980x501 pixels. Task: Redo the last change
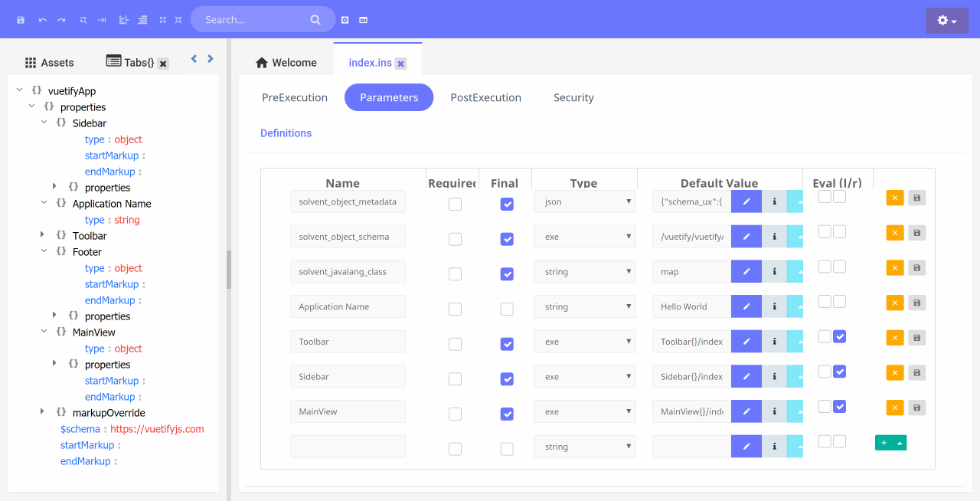(60, 19)
